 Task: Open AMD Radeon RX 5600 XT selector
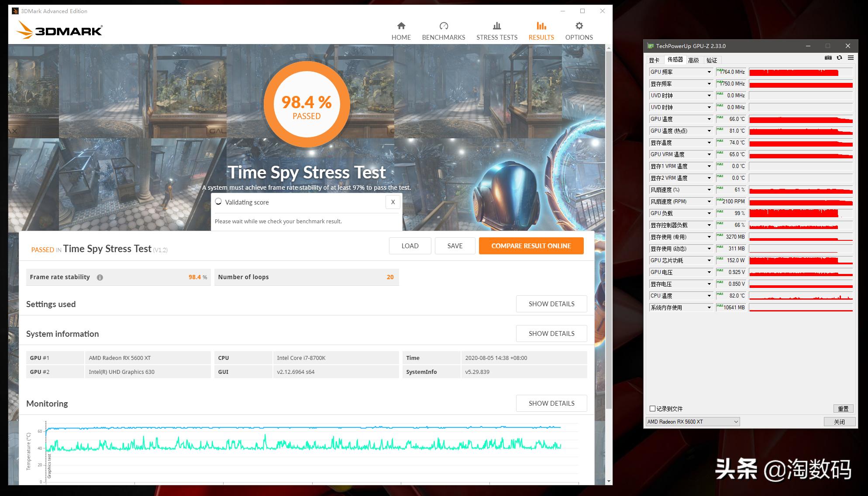[692, 421]
